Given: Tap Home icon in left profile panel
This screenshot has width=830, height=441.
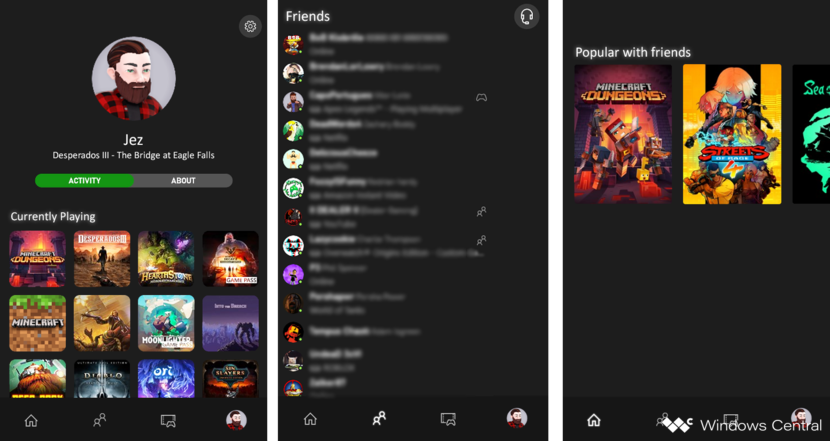Looking at the screenshot, I should (31, 420).
